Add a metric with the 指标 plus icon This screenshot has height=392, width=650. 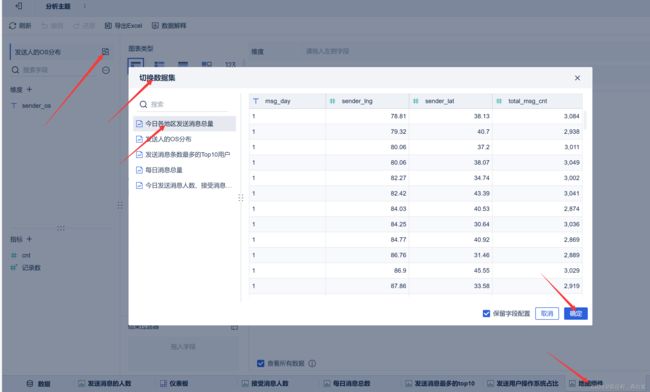point(29,239)
